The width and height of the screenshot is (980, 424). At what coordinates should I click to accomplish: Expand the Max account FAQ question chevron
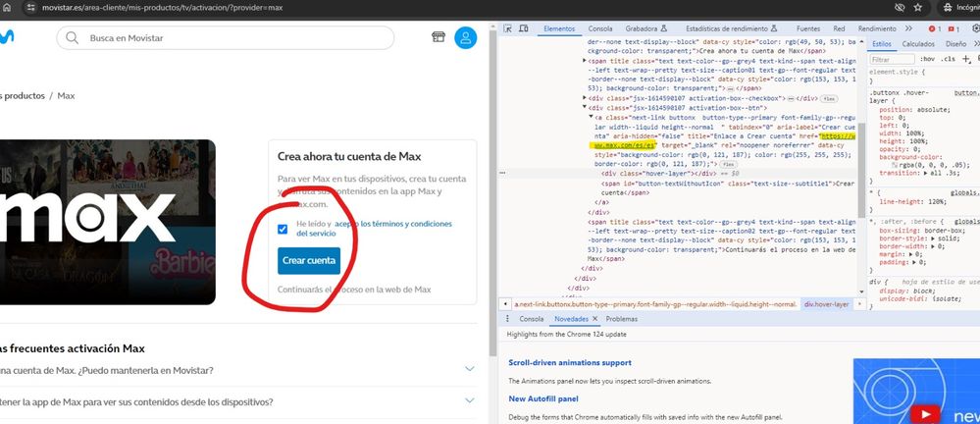coord(470,369)
